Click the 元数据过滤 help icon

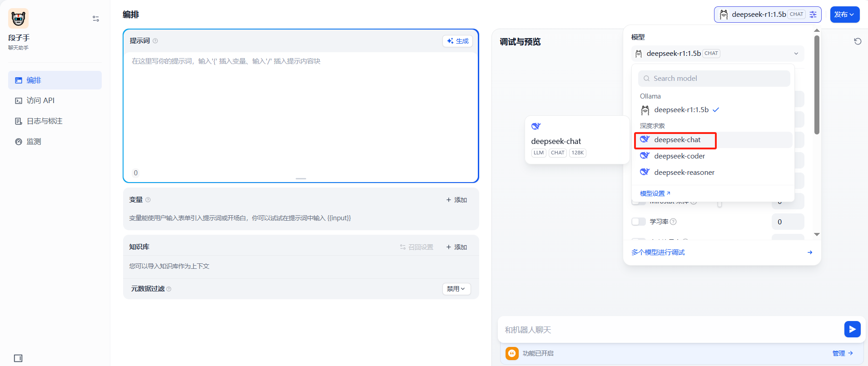point(169,289)
